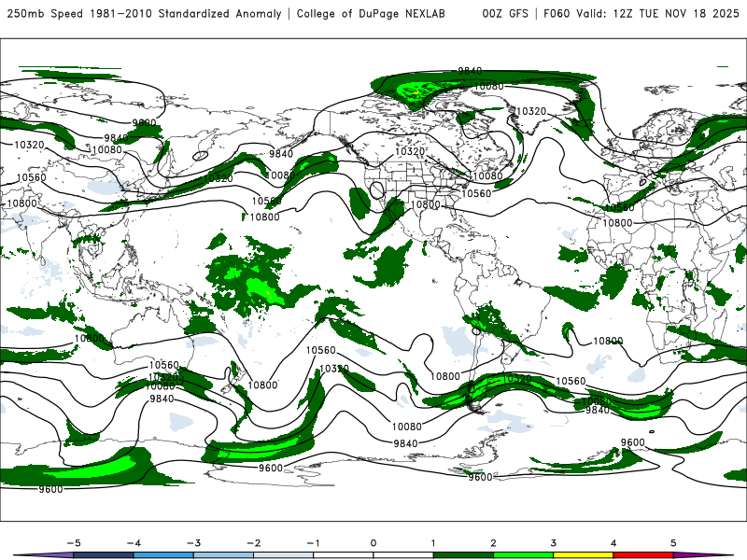The image size is (747, 560).
Task: Click the 10560 contour label off US East Coast
Action: point(476,193)
